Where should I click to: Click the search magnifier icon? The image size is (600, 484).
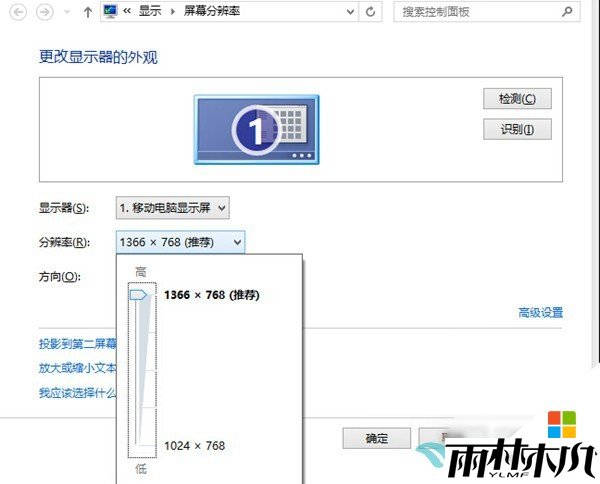point(566,12)
